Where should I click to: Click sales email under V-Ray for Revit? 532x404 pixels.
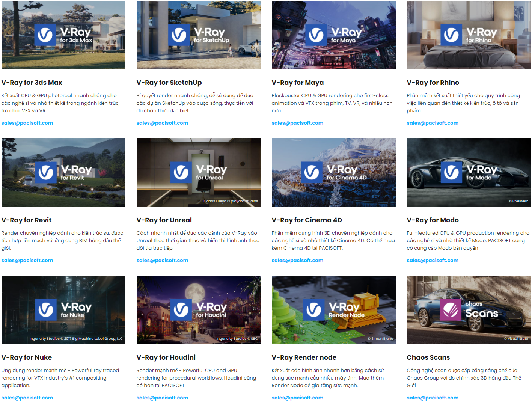27,260
